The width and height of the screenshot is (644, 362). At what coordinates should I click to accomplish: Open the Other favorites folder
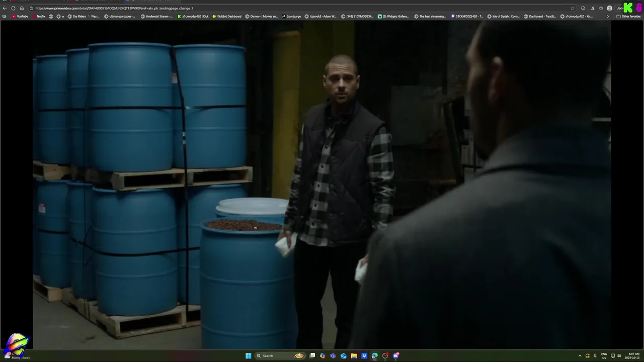(628, 16)
